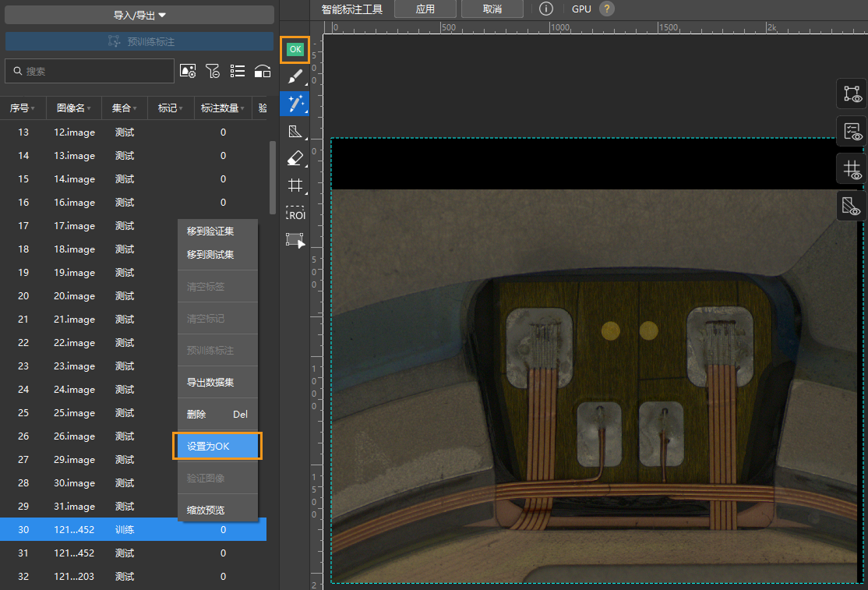Click the info circle icon
This screenshot has height=590, width=868.
click(x=546, y=9)
